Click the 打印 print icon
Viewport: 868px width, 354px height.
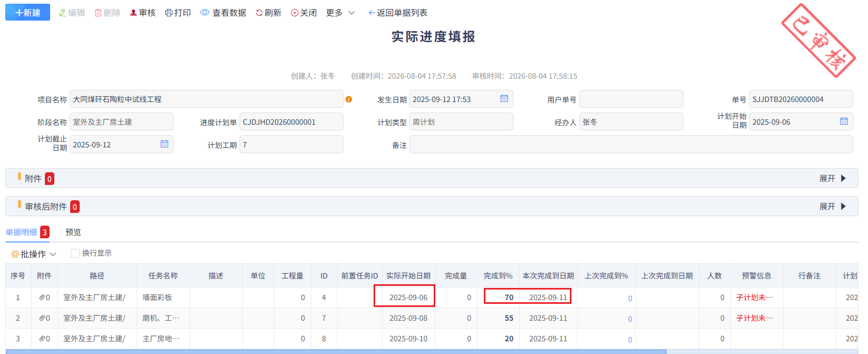pos(169,13)
